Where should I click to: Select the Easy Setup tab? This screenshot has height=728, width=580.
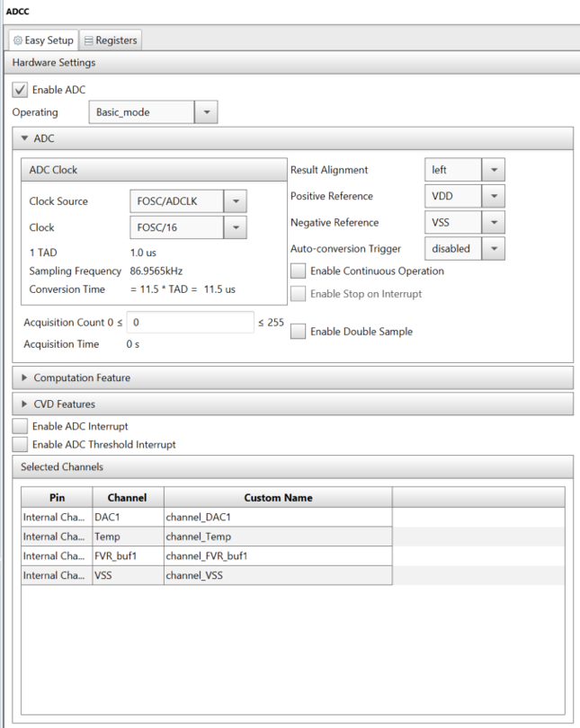[41, 40]
